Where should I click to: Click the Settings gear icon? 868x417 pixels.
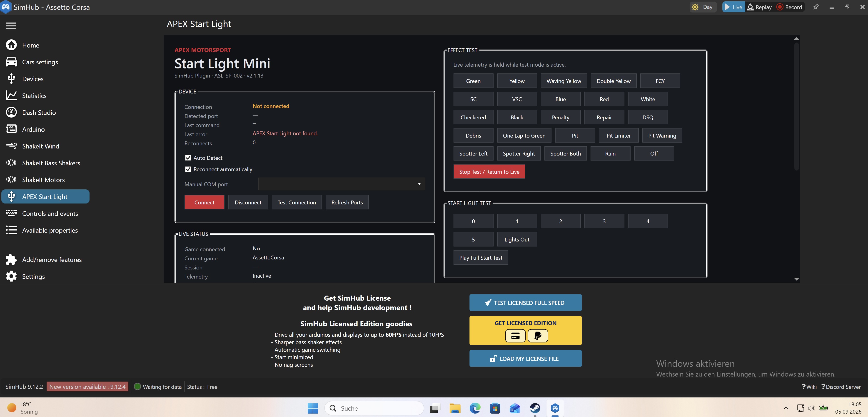[x=11, y=276]
